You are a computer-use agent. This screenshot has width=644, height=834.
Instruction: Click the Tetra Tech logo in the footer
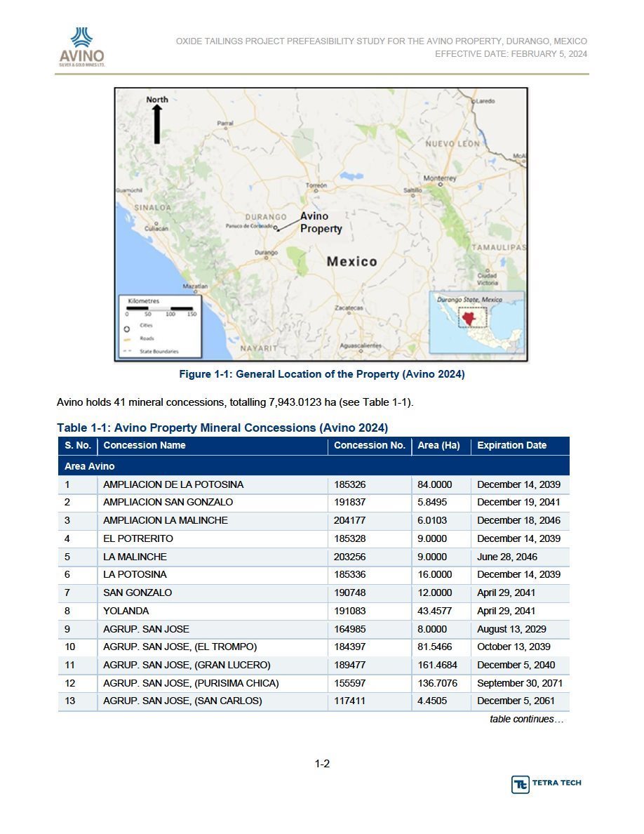click(546, 784)
